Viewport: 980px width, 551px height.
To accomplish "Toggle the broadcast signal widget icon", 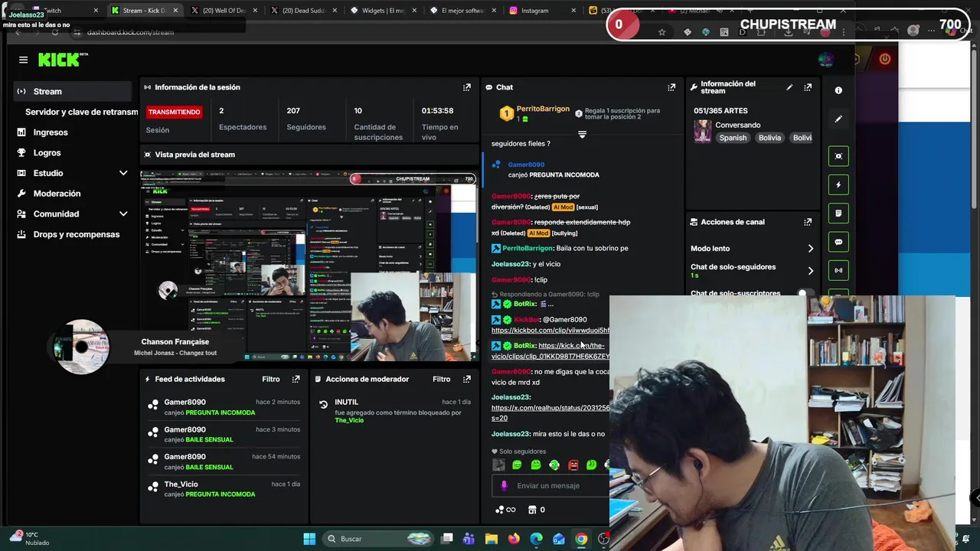I will pos(838,270).
